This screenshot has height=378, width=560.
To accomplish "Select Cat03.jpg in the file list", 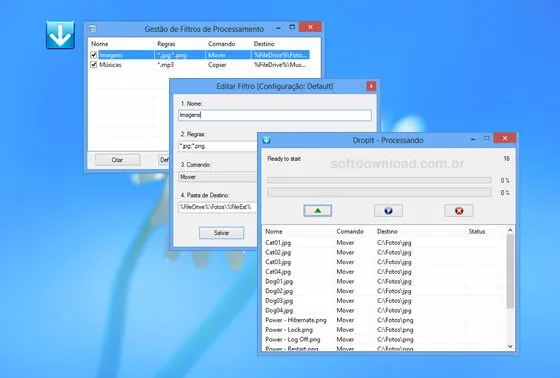I will (x=278, y=262).
